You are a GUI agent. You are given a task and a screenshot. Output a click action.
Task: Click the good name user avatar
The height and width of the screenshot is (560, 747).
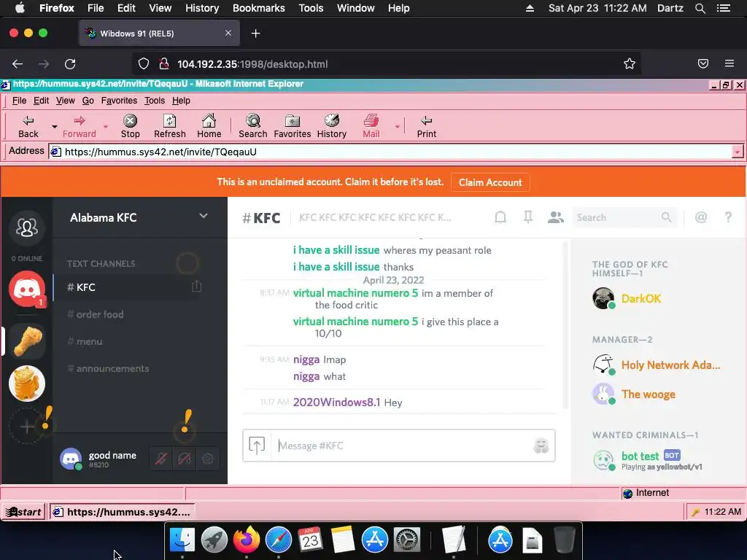[71, 459]
